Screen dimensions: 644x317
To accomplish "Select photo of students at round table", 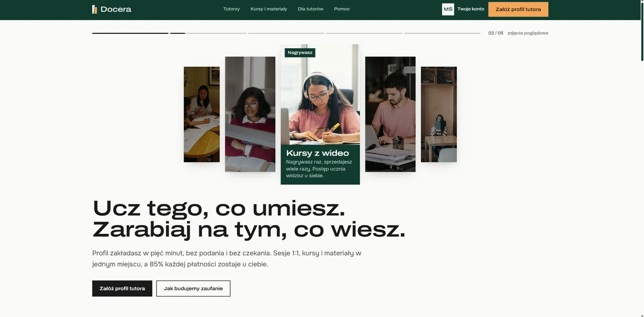I will click(202, 114).
